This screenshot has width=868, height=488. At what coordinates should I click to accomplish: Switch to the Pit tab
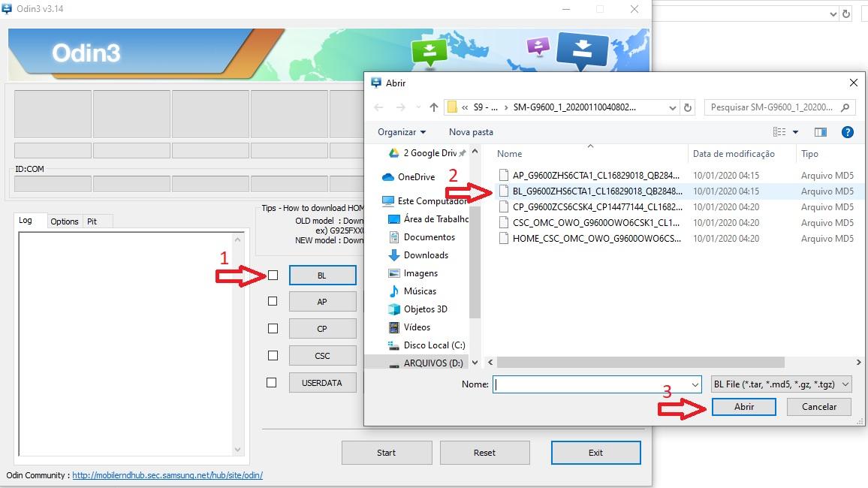pos(92,221)
